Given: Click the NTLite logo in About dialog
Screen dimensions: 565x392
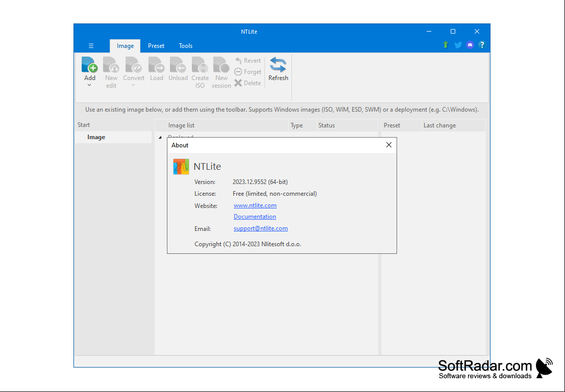Looking at the screenshot, I should coord(181,167).
